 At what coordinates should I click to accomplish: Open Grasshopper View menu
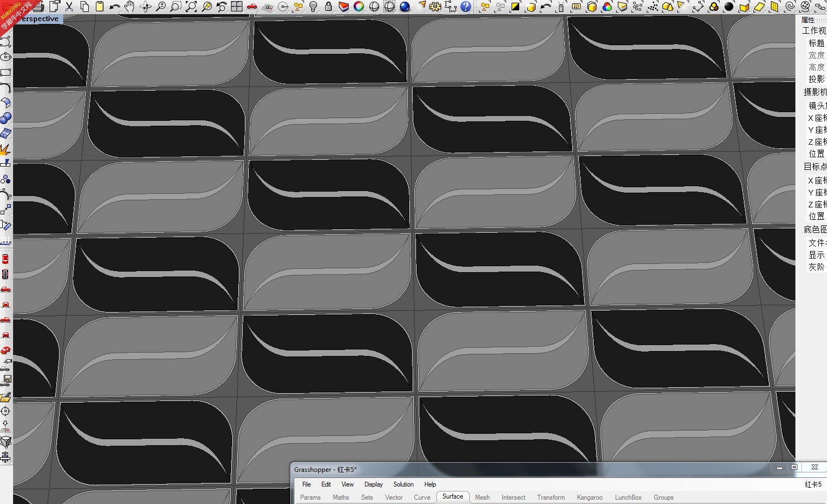point(348,484)
